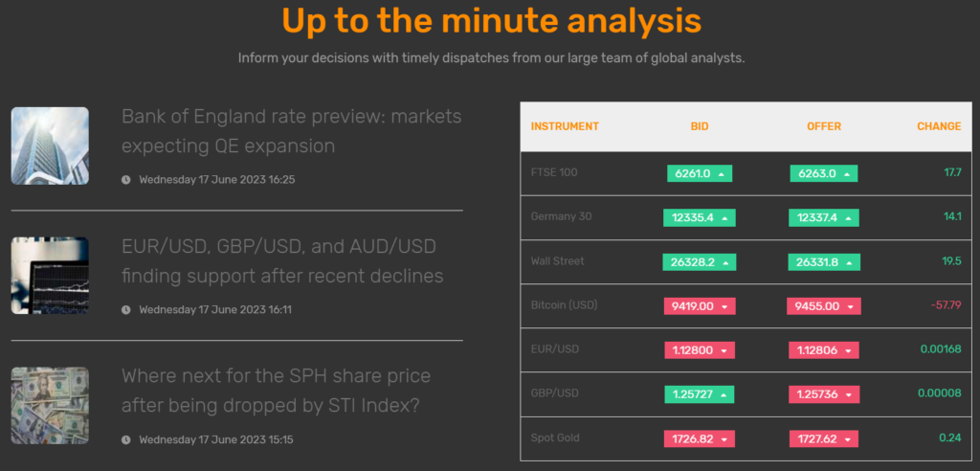This screenshot has width=980, height=471.
Task: Click down arrow in Bitcoin bid price
Action: (x=724, y=307)
